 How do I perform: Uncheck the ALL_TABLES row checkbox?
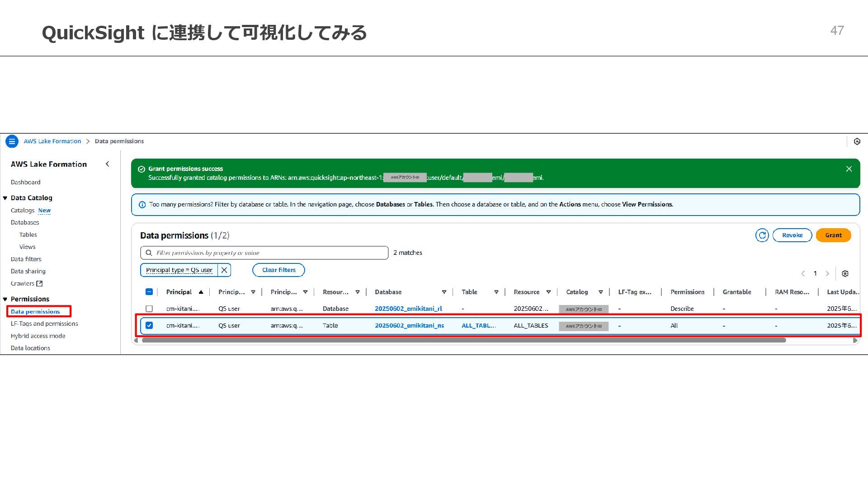pos(149,325)
